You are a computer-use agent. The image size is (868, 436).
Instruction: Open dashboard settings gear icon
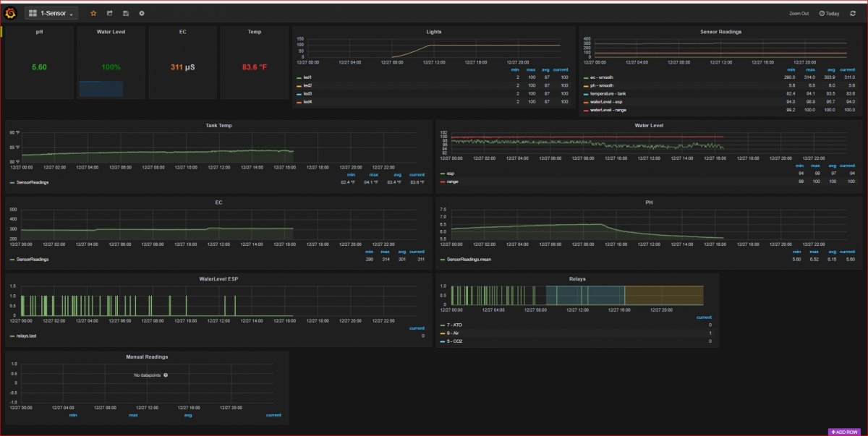(142, 13)
